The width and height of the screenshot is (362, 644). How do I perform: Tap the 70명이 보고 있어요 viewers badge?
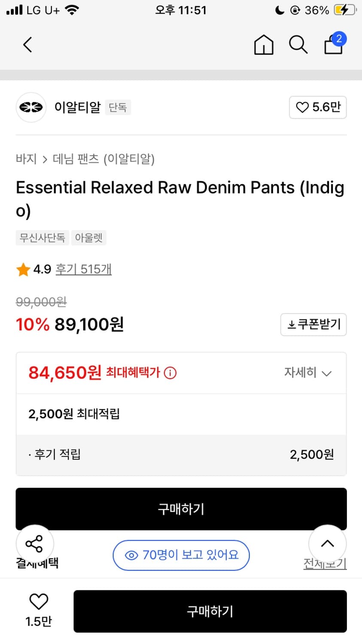[181, 555]
